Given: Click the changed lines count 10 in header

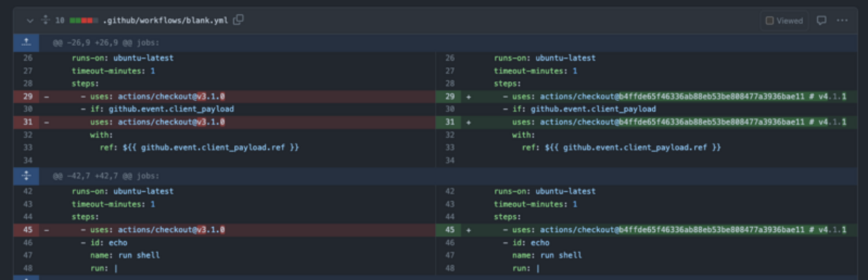Looking at the screenshot, I should 59,21.
